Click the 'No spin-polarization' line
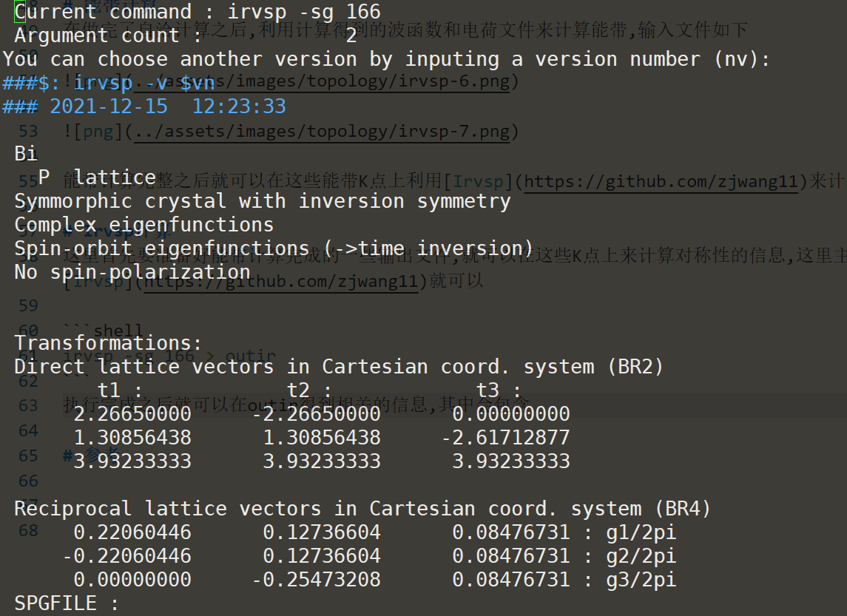847x616 pixels. (132, 272)
